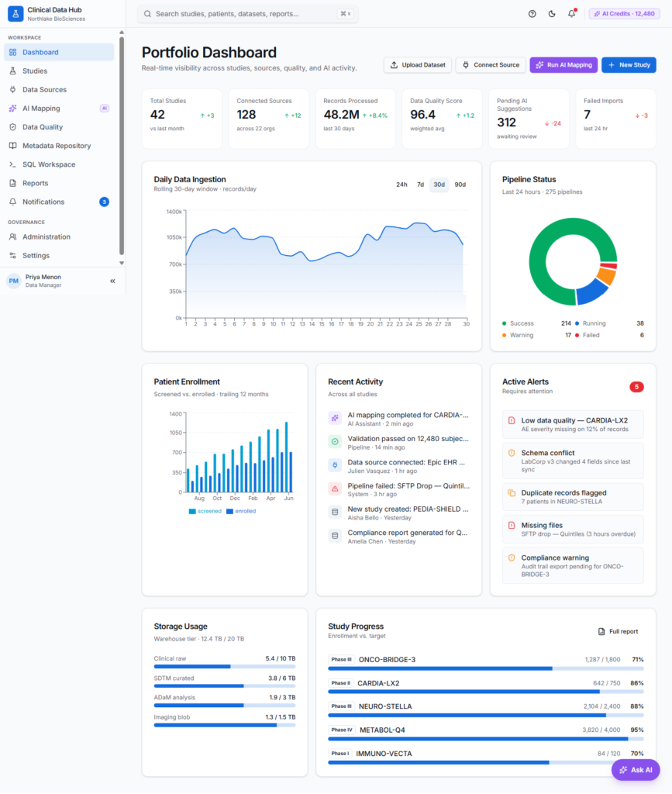Click the Clinical Data Hub flask logo
This screenshot has height=794, width=672.
tap(16, 14)
